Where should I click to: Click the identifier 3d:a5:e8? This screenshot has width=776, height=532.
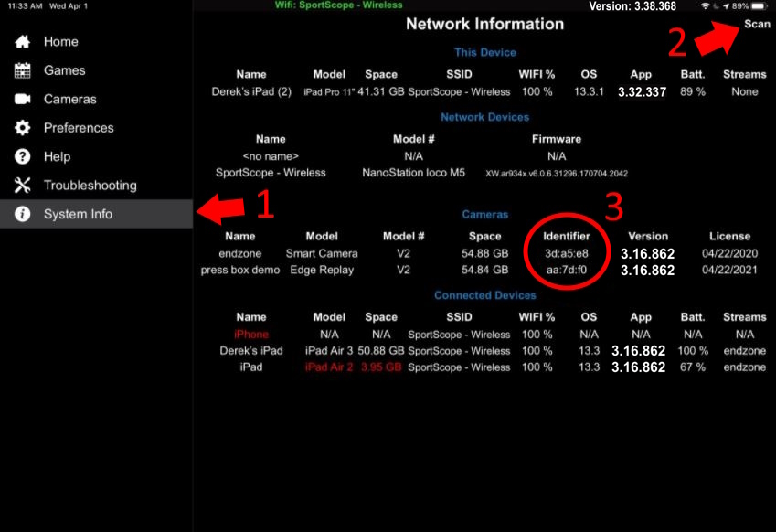568,253
